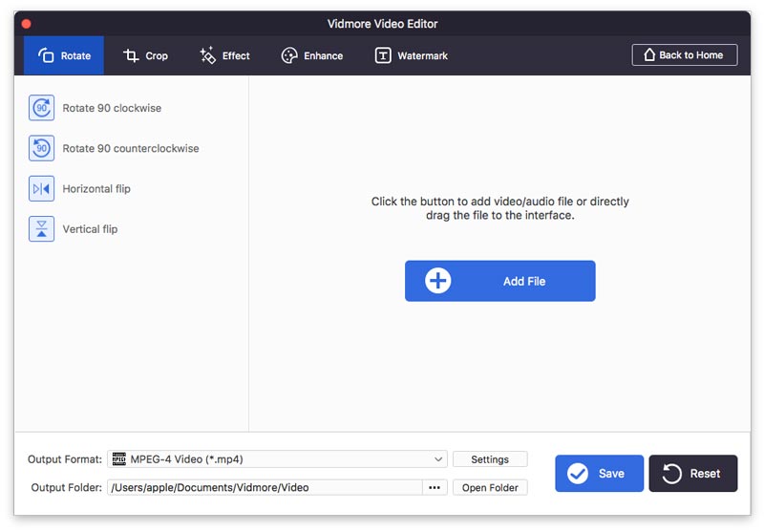Image resolution: width=764 pixels, height=532 pixels.
Task: Click the Output Folder path field
Action: point(265,488)
